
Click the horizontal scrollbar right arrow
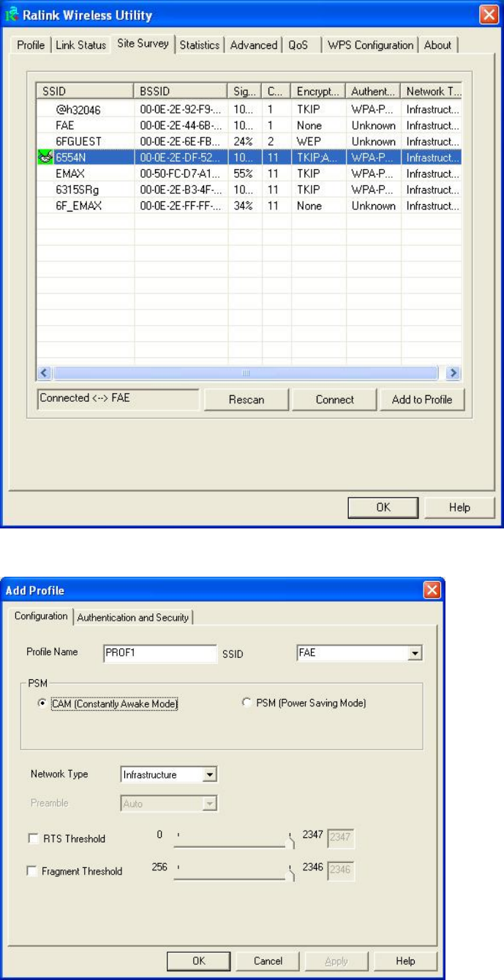454,373
